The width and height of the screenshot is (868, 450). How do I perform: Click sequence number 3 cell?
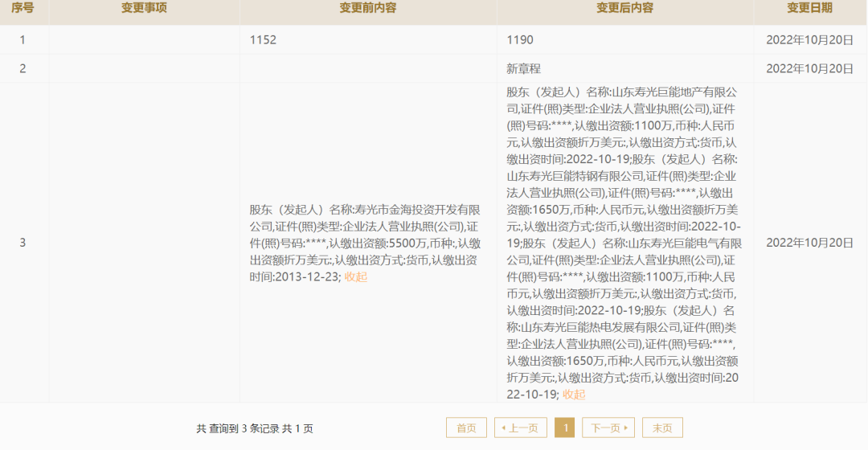click(x=23, y=243)
